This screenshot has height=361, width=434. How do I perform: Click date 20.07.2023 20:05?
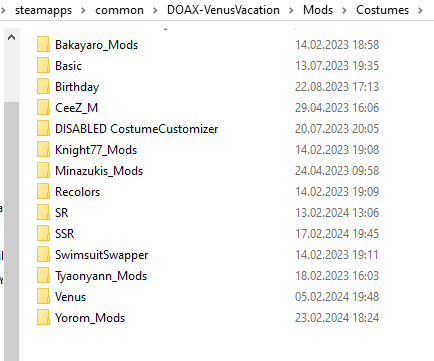tap(337, 129)
